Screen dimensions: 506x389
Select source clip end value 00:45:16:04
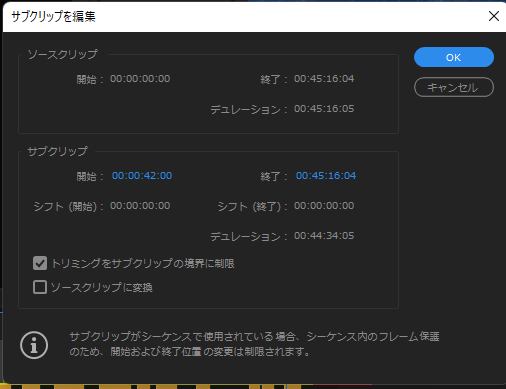tap(324, 79)
